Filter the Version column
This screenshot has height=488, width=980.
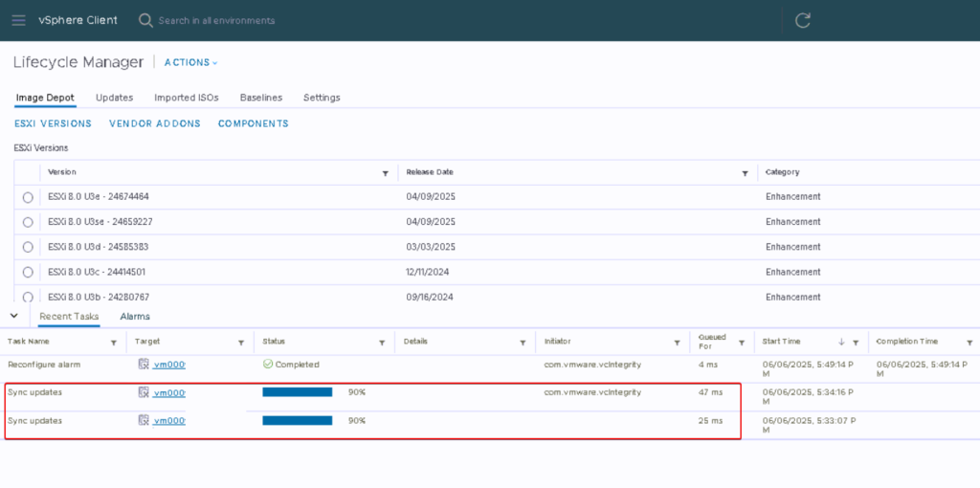pos(386,173)
